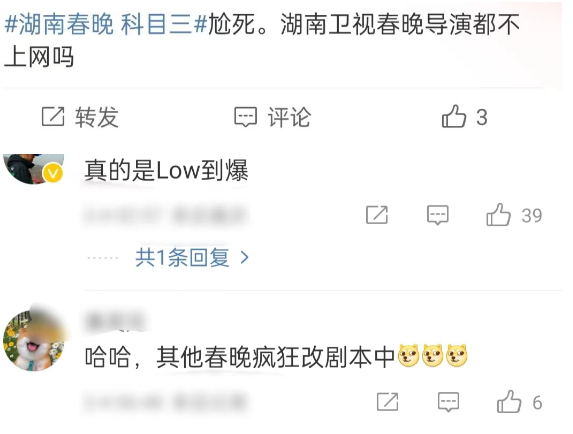Tap the 转发 repost icon on the post
573x434 pixels.
[53, 117]
